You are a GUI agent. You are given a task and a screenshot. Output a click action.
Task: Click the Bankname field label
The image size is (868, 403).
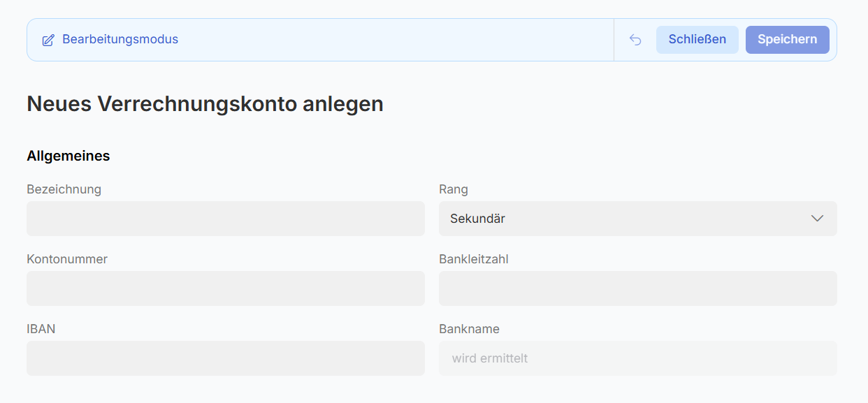click(x=469, y=329)
